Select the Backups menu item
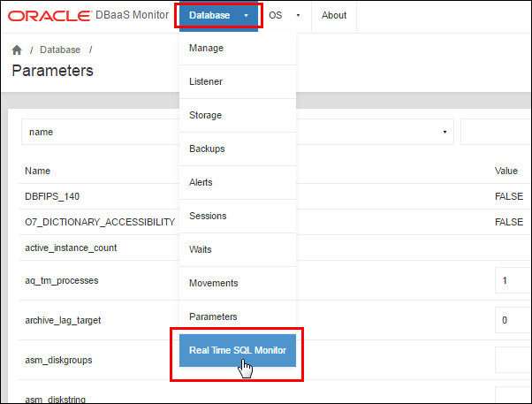Viewport: 532px width, 404px height. pos(238,149)
